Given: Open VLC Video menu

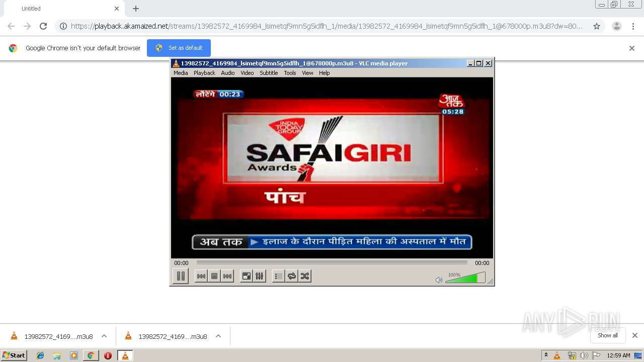Looking at the screenshot, I should 247,73.
